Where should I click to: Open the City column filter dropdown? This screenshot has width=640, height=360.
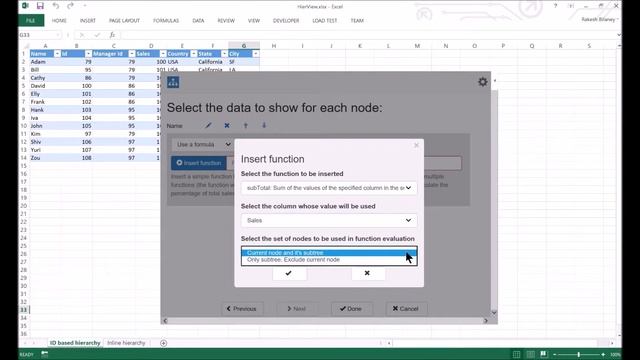click(x=256, y=54)
